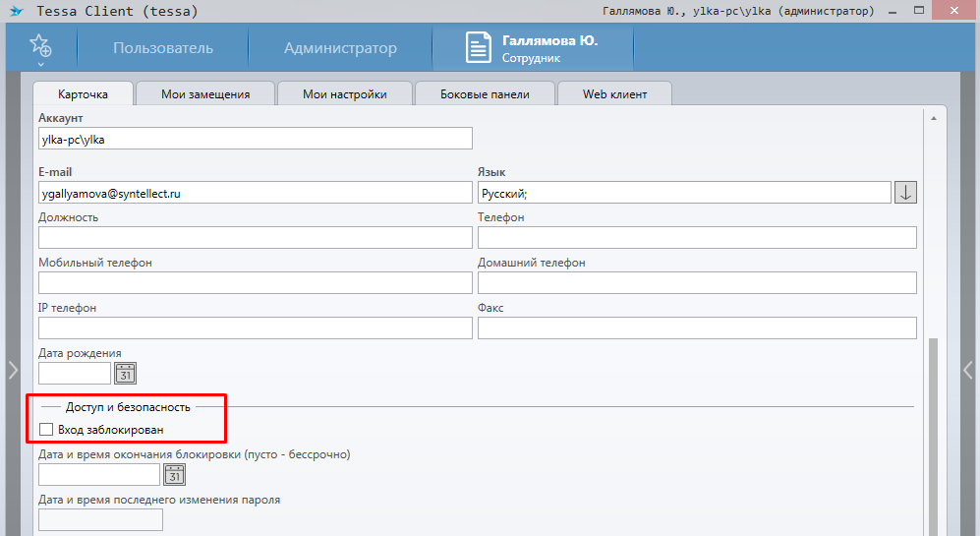Switch to the Мои замещения tab
The width and height of the screenshot is (980, 536).
[205, 94]
